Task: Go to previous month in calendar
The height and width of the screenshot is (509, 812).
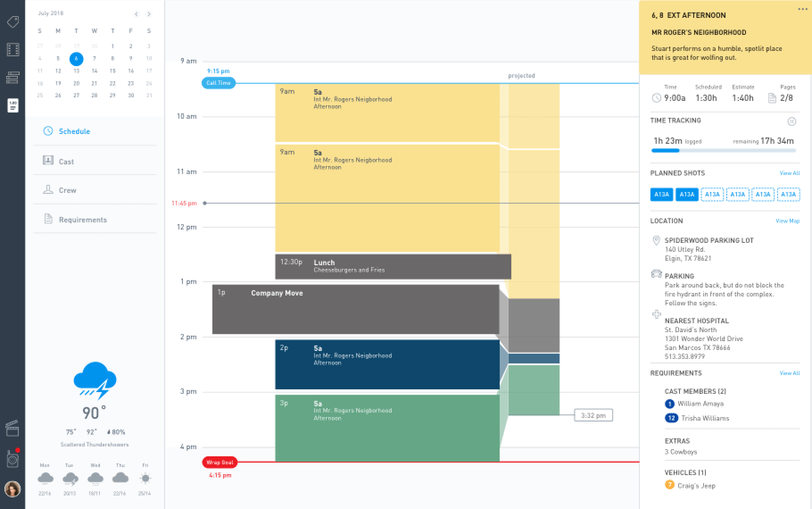Action: tap(136, 14)
